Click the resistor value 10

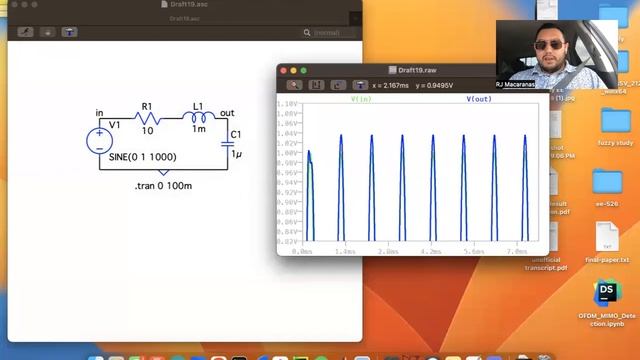147,131
